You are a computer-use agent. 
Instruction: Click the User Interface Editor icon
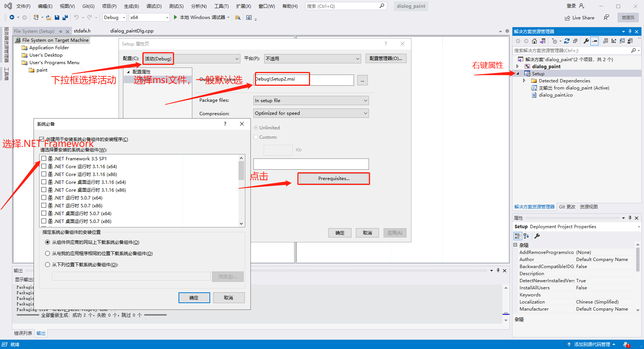(630, 41)
